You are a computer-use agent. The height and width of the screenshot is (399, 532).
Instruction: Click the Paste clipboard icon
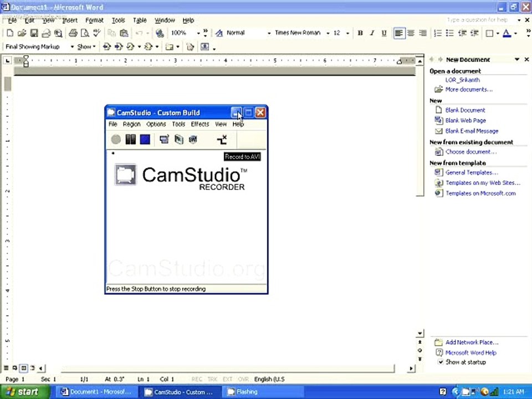tap(124, 33)
